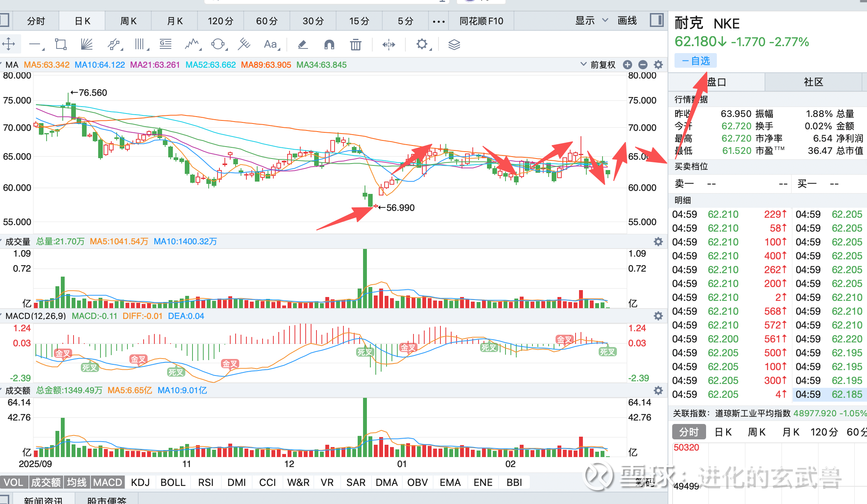The width and height of the screenshot is (867, 504).
Task: Toggle the right side panel layout icon
Action: coord(657,20)
